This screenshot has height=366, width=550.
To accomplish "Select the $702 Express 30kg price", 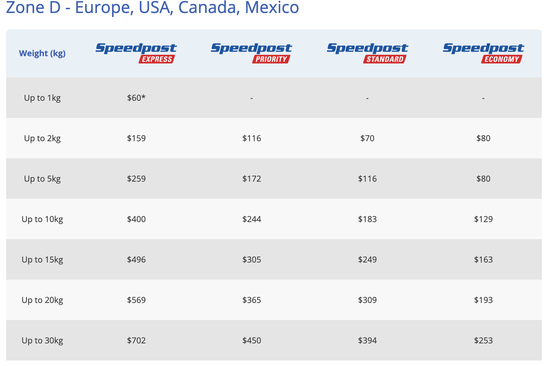I will [136, 340].
